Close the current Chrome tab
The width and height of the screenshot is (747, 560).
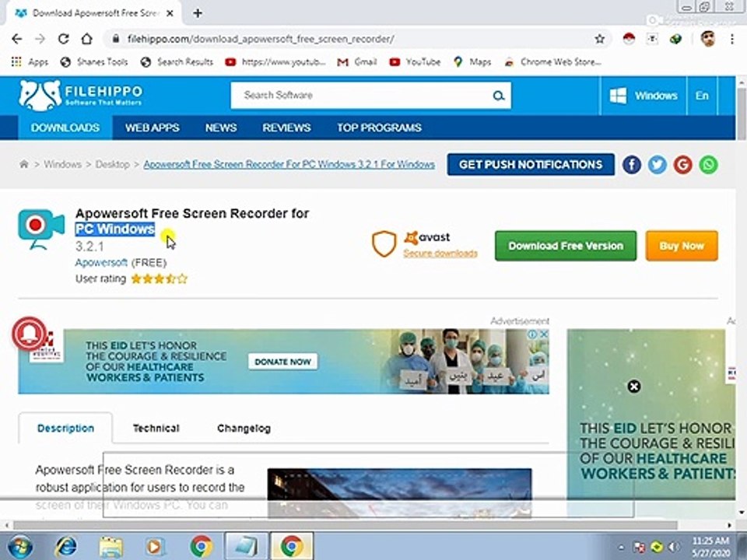click(170, 13)
